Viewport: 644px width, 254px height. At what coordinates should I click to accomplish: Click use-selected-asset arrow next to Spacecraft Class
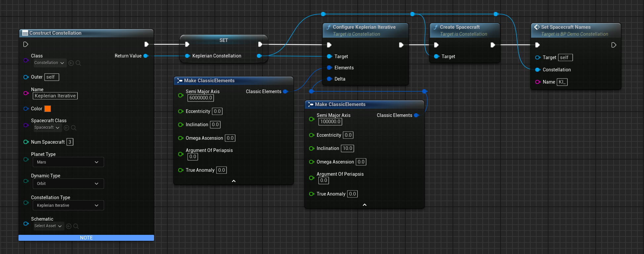(66, 128)
